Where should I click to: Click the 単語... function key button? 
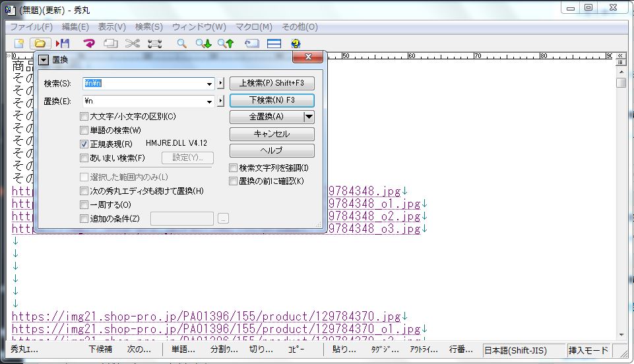[x=183, y=350]
